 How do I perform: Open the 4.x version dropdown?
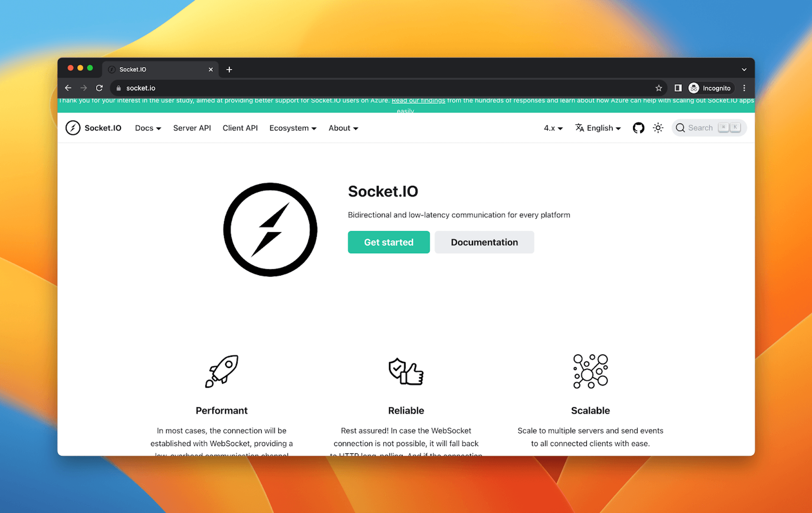[x=553, y=128]
